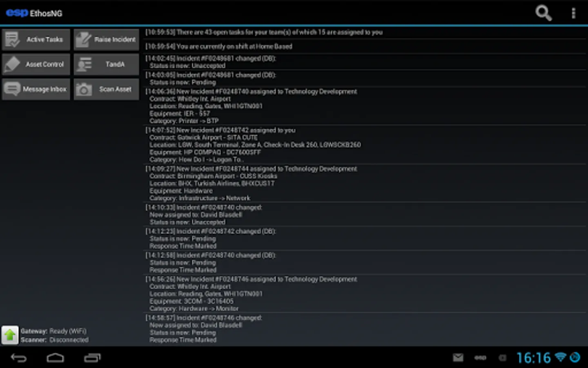Select the 14:12:23 incident F0248742 changed
588x368 pixels.
coord(365,239)
